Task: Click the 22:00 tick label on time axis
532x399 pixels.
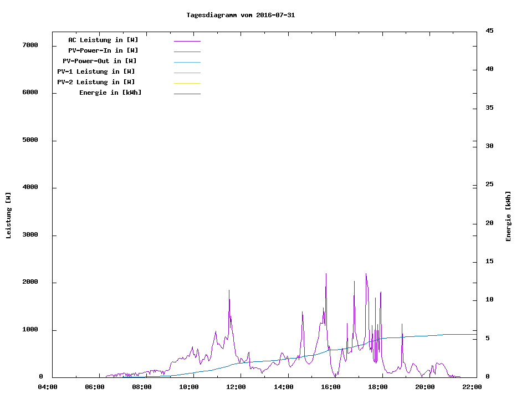Action: (472, 387)
